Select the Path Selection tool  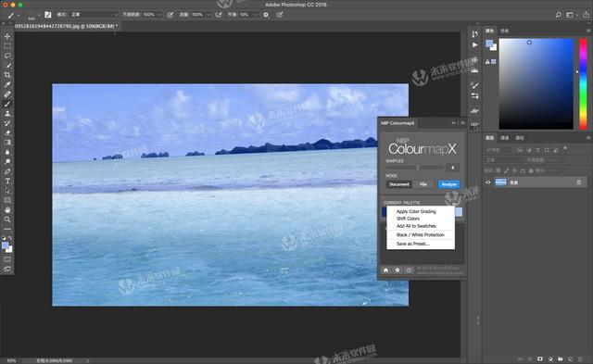click(x=7, y=191)
